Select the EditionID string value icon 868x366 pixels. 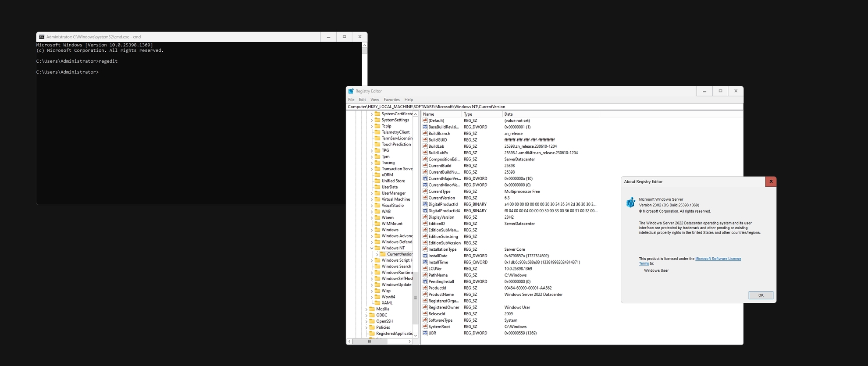point(425,224)
